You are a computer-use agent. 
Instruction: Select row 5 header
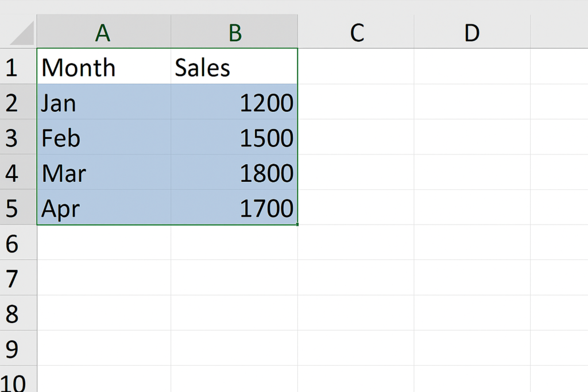(18, 207)
